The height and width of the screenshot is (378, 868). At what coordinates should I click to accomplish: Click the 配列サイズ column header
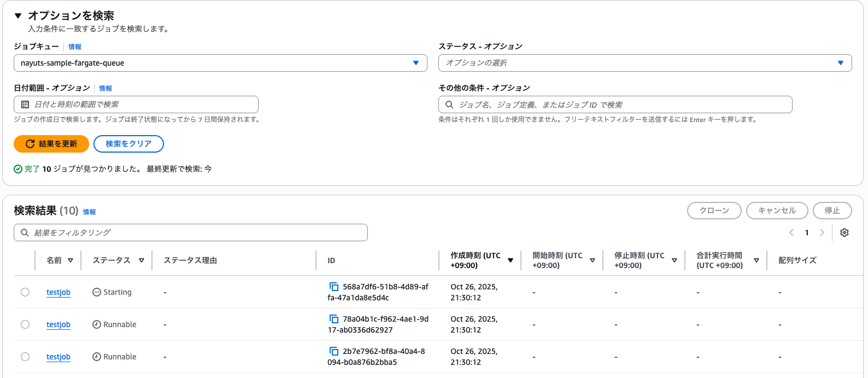point(797,260)
